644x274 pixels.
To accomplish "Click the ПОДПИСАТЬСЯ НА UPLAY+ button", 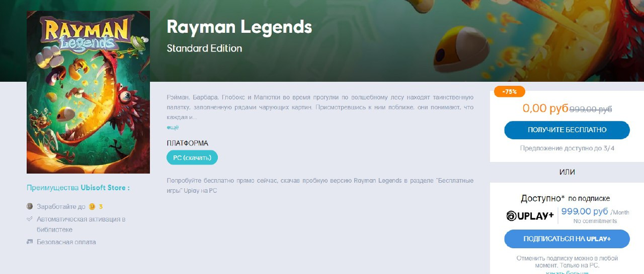I will pyautogui.click(x=567, y=239).
